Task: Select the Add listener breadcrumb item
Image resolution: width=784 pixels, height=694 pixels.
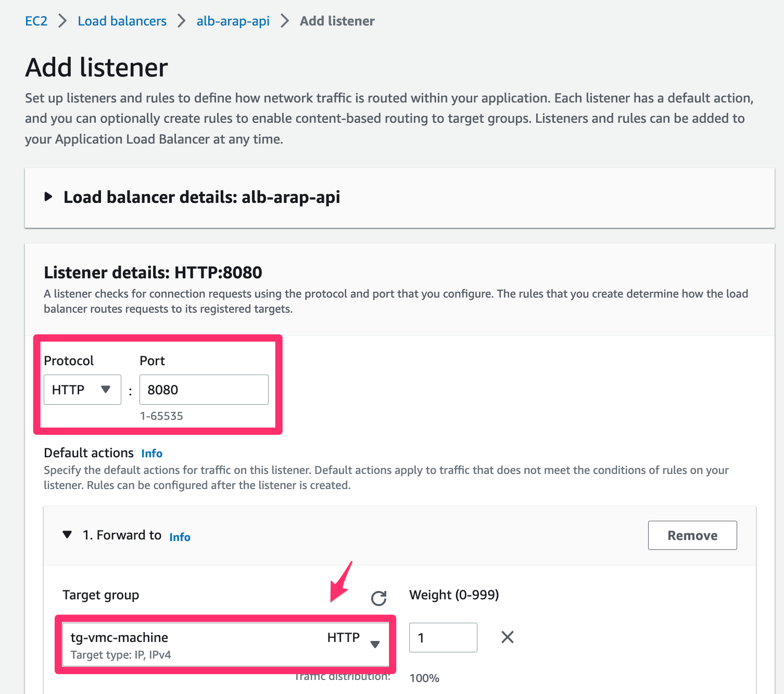Action: pyautogui.click(x=337, y=21)
